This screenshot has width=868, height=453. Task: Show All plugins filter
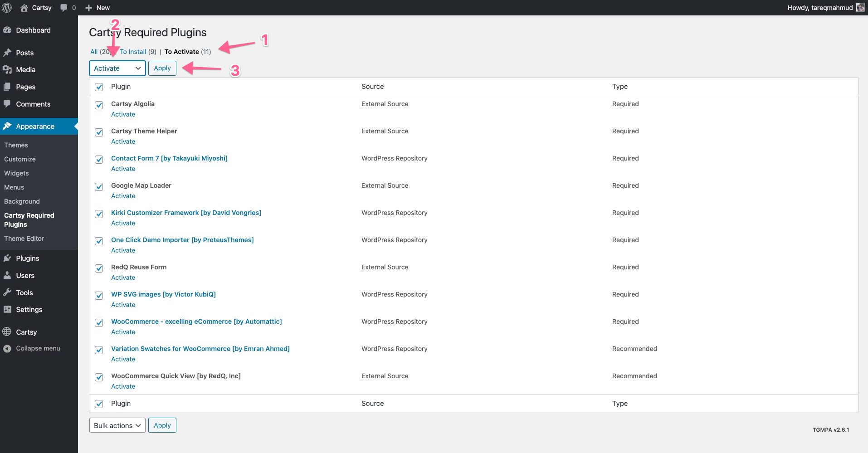(94, 52)
